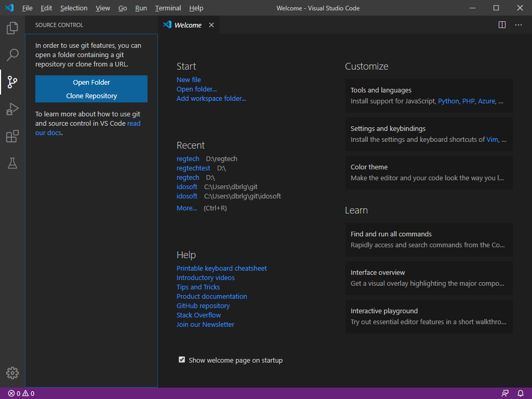Viewport: 532px width, 399px height.
Task: Click the Recent heading text
Action: pyautogui.click(x=191, y=145)
